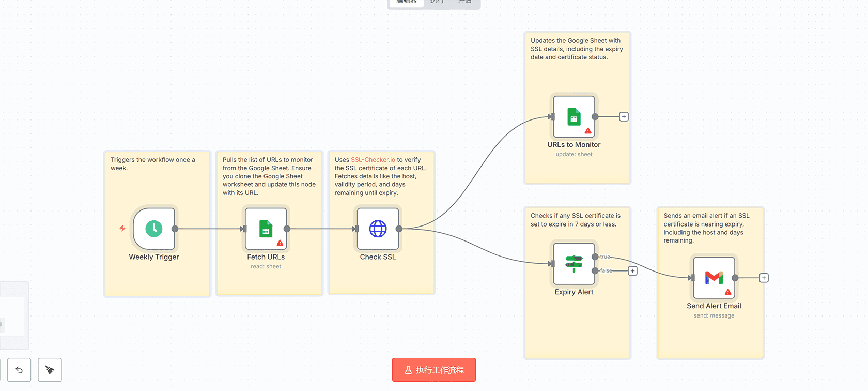Viewport: 868px width, 391px height.
Task: Select the Send Alert Email Gmail node
Action: [714, 278]
